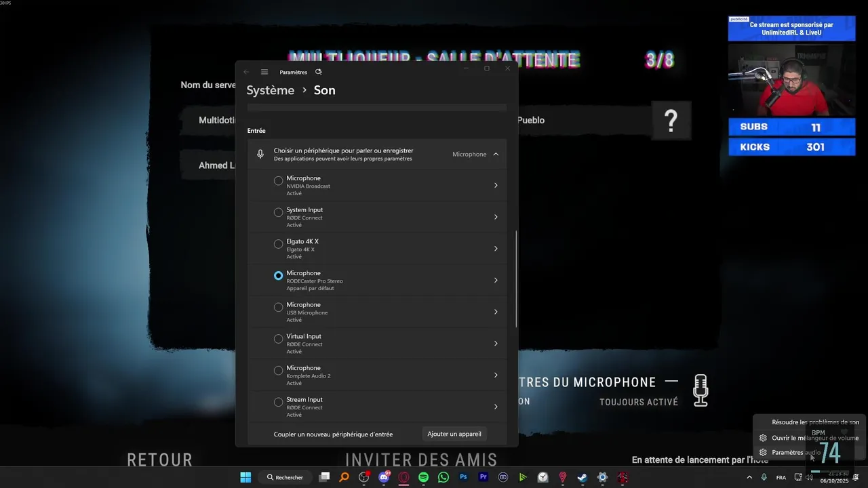Click the TOUJOURS ACTIVÉ microphone option
The width and height of the screenshot is (868, 488).
[x=639, y=402]
